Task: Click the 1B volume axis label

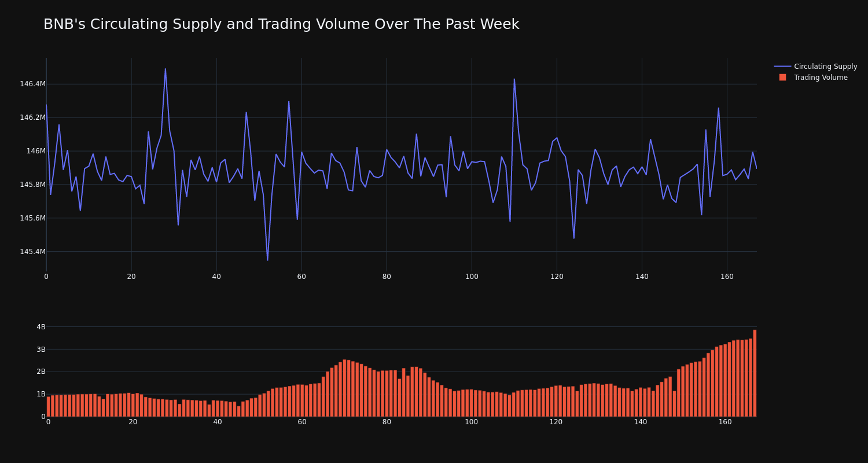Action: [x=41, y=394]
